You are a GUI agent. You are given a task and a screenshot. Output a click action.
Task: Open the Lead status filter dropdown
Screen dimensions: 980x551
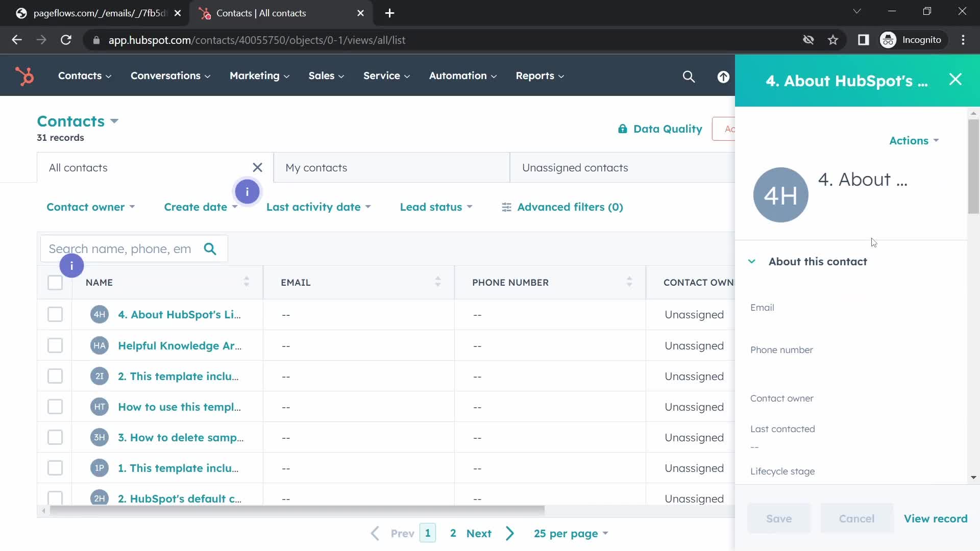coord(436,207)
